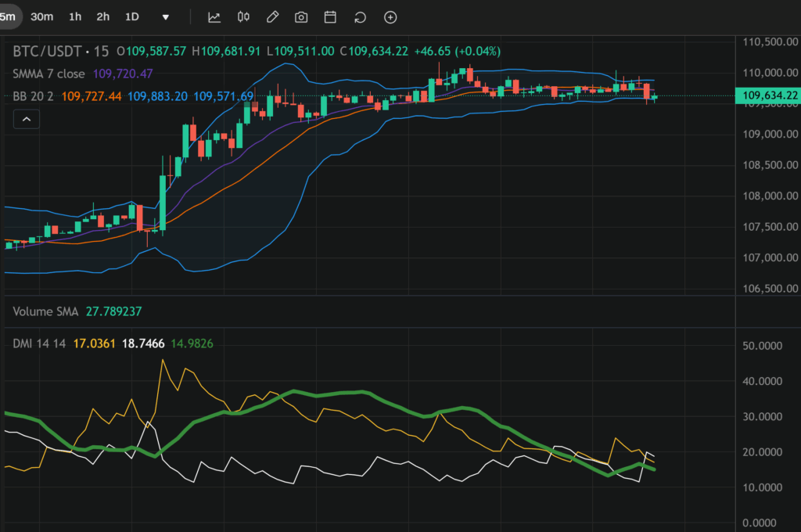The image size is (801, 532).
Task: Click the SMMA 7 close indicator label
Action: click(x=49, y=74)
